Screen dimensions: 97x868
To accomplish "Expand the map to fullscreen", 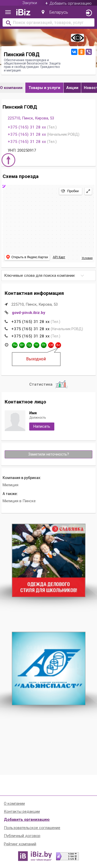I will (x=88, y=191).
